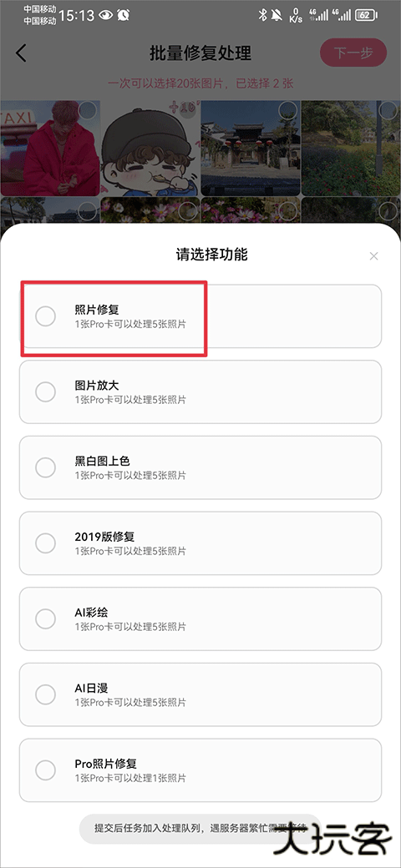The height and width of the screenshot is (868, 401).
Task: Tap the 下一步 button
Action: click(353, 53)
